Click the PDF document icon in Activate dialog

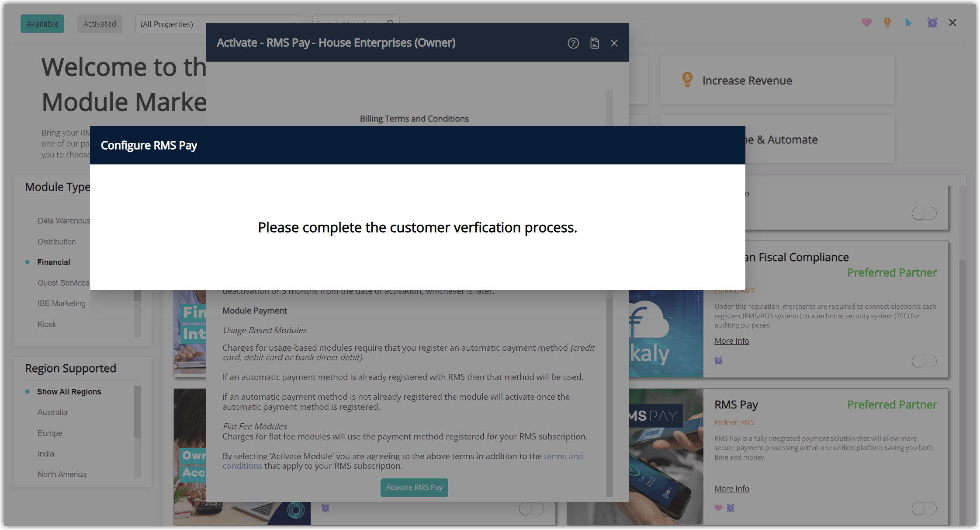[595, 43]
